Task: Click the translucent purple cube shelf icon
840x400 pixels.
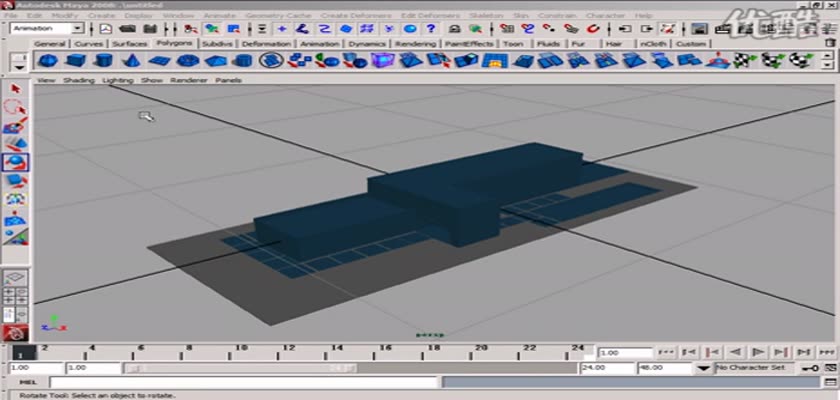Action: [382, 61]
